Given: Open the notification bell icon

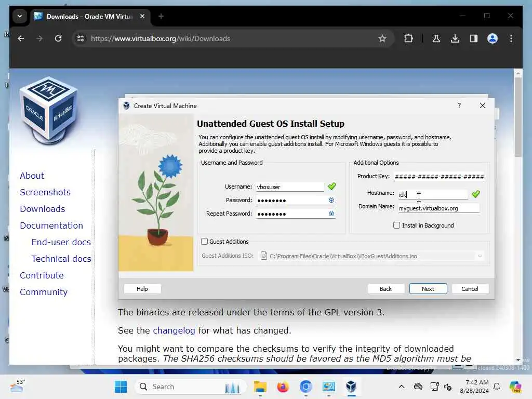Looking at the screenshot, I should point(497,387).
